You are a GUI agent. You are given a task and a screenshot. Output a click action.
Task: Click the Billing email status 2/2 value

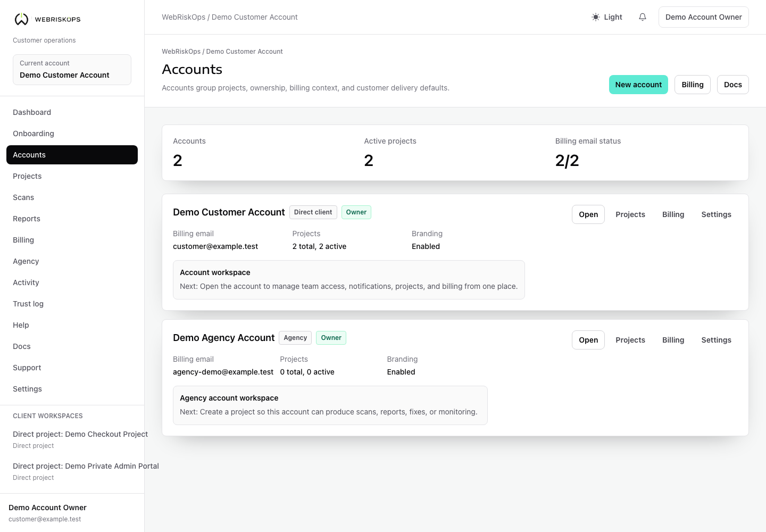point(567,160)
